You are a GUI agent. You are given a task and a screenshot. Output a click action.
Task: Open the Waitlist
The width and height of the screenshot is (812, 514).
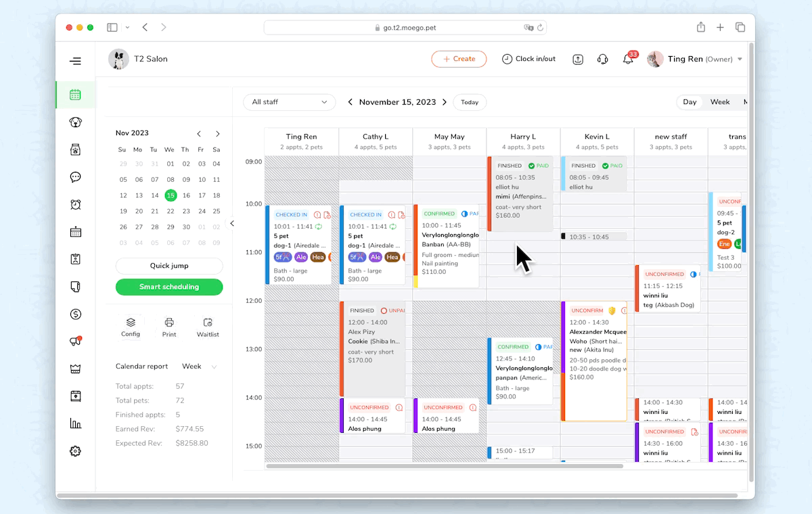(x=208, y=327)
